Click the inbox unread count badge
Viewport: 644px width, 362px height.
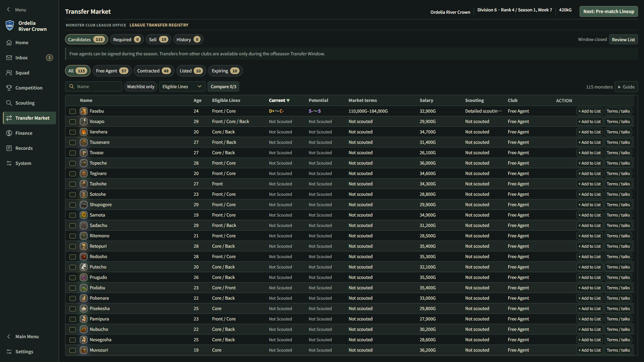(49, 58)
